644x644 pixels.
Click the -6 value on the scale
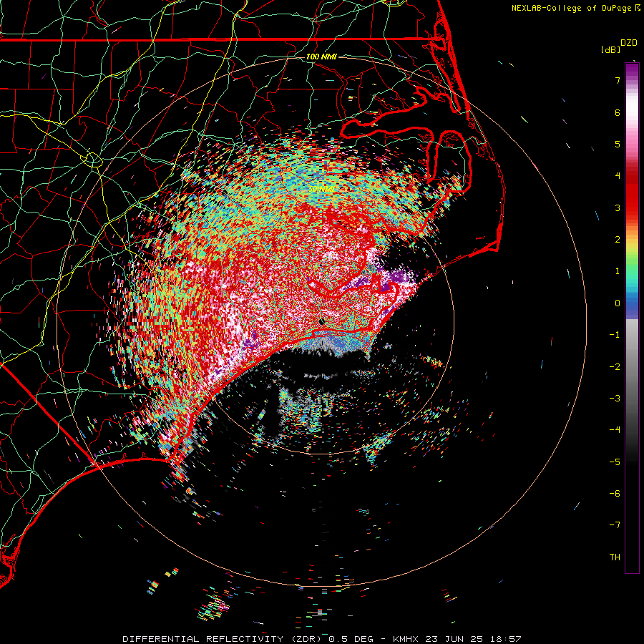click(615, 493)
